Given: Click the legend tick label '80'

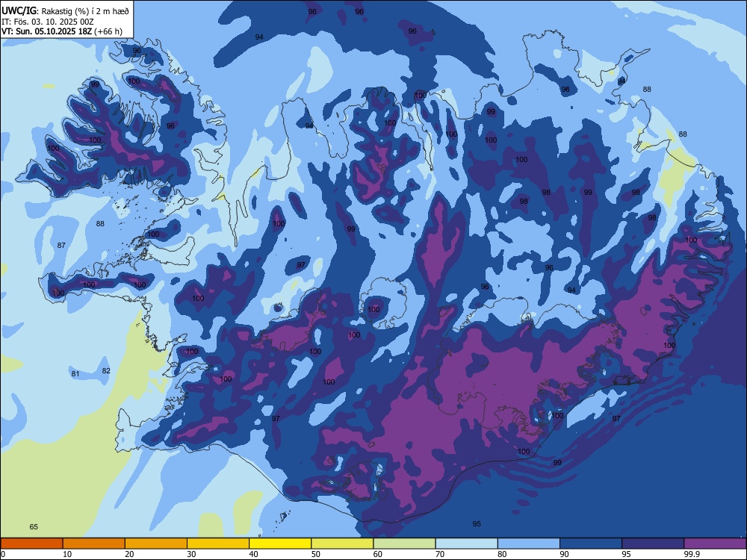Looking at the screenshot, I should pos(502,554).
